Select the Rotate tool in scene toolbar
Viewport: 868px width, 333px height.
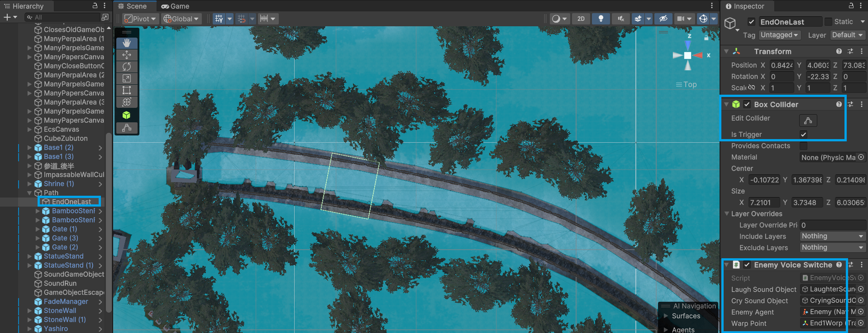tap(127, 67)
